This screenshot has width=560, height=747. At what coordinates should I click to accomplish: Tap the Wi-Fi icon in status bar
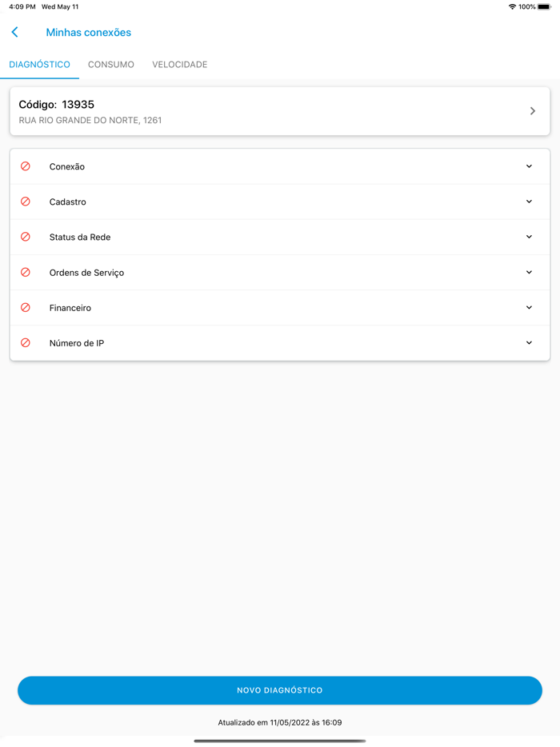512,6
